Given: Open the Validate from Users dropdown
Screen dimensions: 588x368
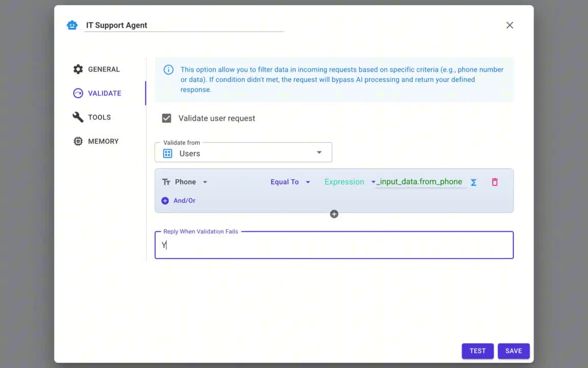Looking at the screenshot, I should point(243,152).
